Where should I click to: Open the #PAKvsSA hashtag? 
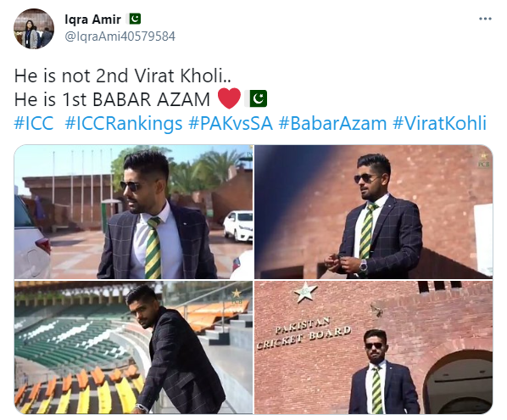[x=231, y=123]
